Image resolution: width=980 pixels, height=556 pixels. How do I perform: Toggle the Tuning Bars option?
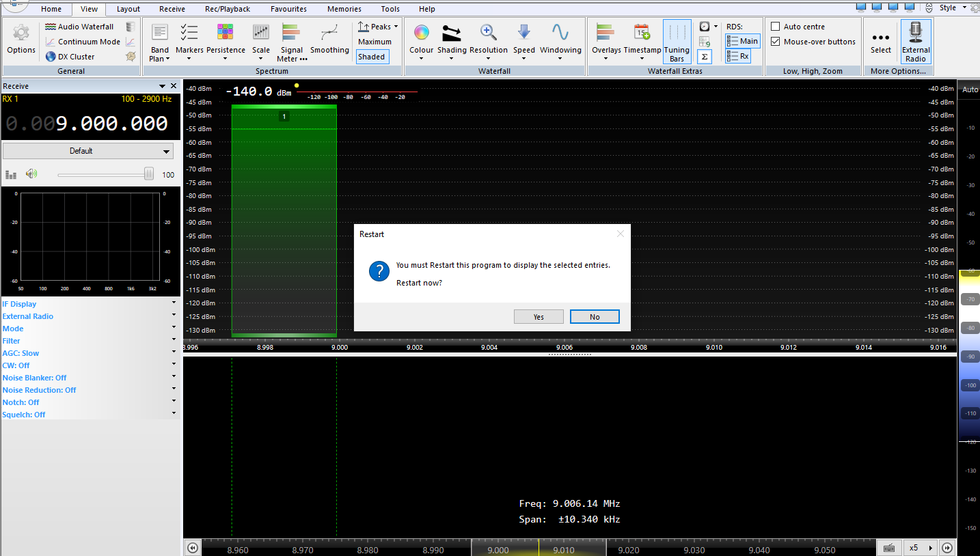pos(677,41)
